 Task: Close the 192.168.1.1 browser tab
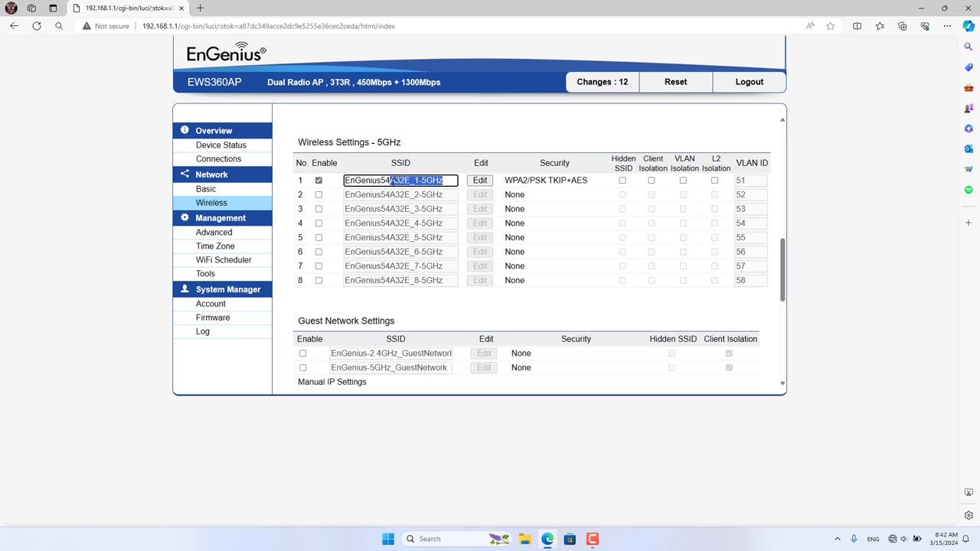181,8
